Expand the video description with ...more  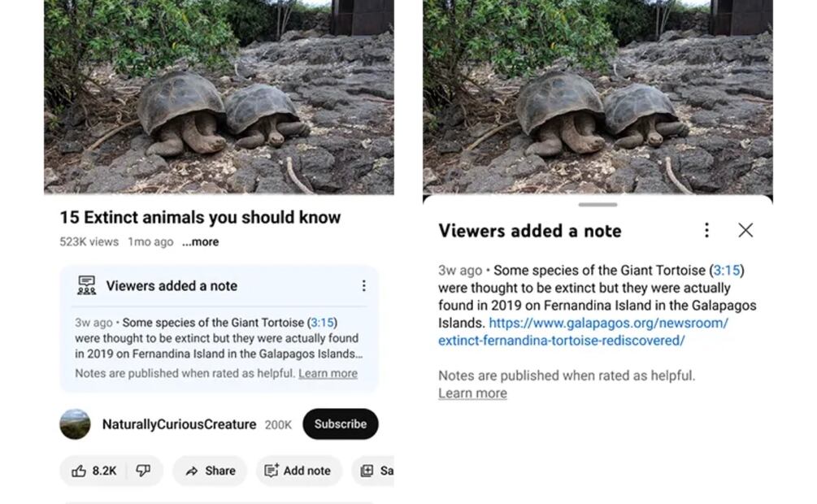tap(200, 242)
